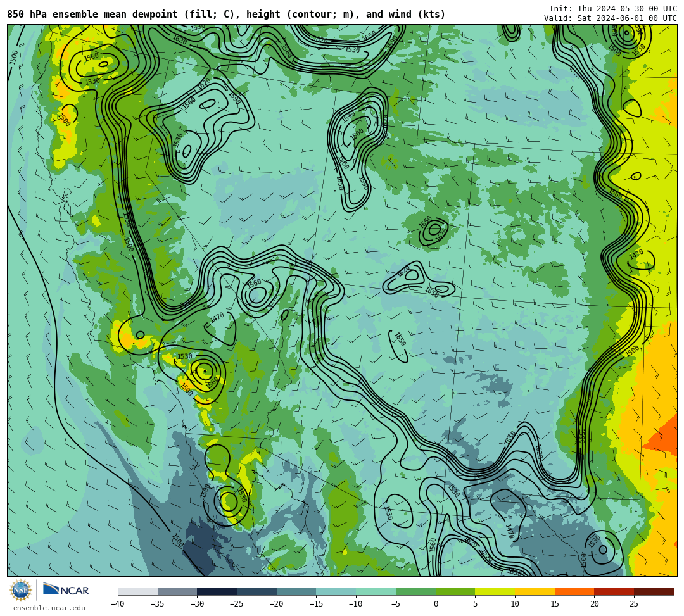Viewport: 684px width, 616px height.
Task: Click the yellow-orange 10 to 15 colorbar segment
Action: (x=535, y=591)
